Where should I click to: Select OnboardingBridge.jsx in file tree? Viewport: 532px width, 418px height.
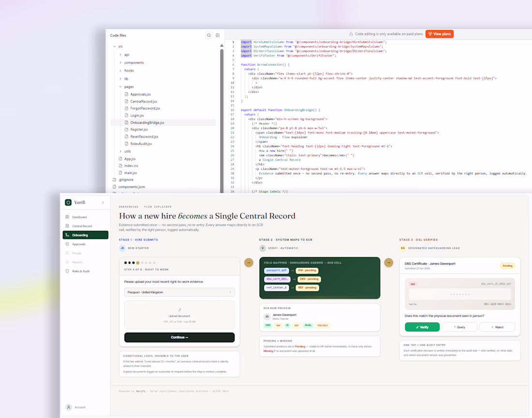[x=163, y=123]
